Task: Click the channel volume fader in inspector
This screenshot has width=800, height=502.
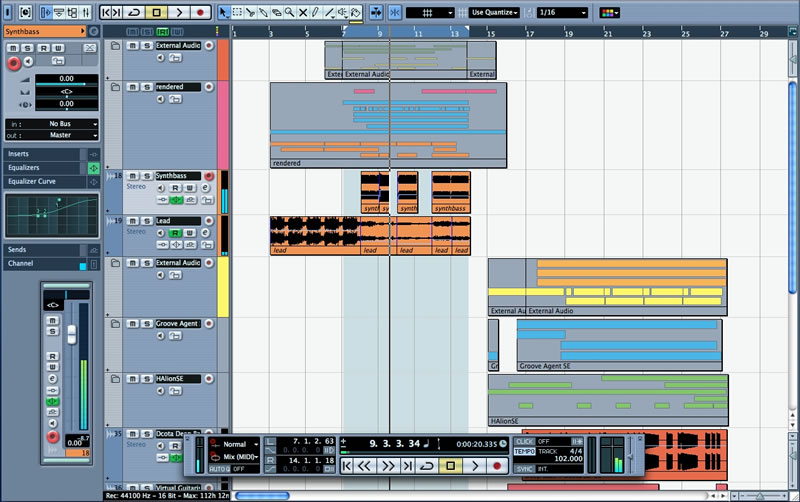Action: pyautogui.click(x=71, y=334)
